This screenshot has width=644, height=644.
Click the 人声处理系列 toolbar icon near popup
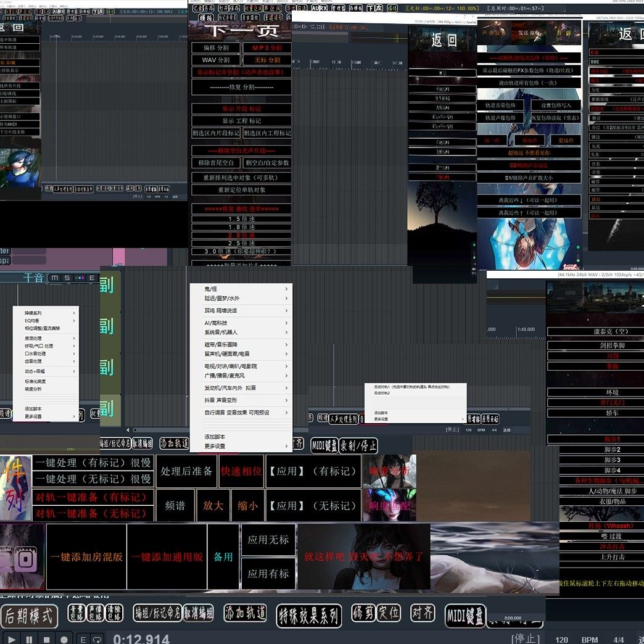[344, 418]
